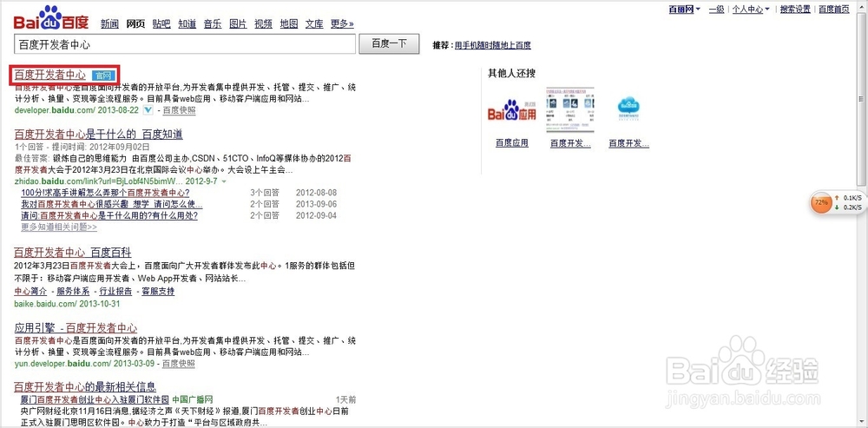Click the middle screenshot thumbnail under 其他人还搜
The width and height of the screenshot is (868, 428).
coord(570,109)
